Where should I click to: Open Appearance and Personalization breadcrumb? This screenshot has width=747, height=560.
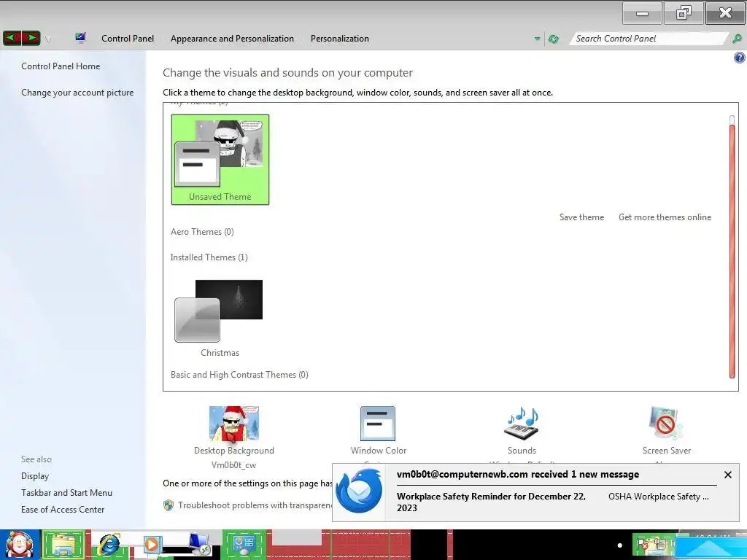pyautogui.click(x=232, y=39)
